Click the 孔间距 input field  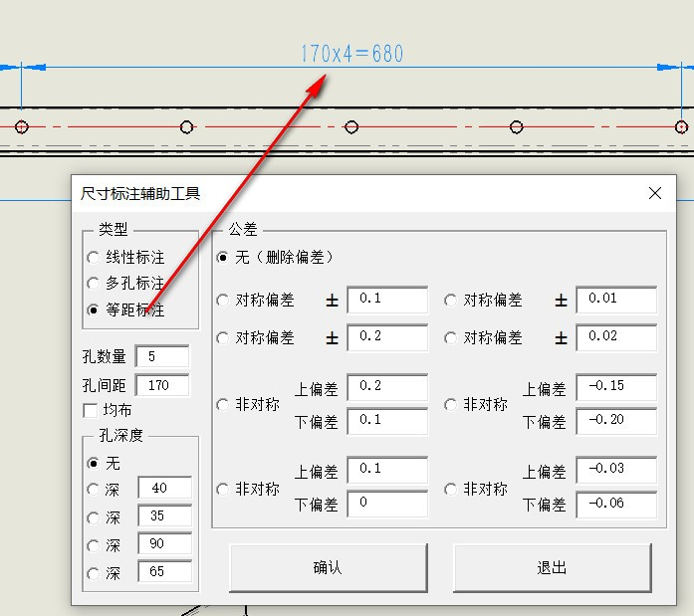[x=162, y=385]
